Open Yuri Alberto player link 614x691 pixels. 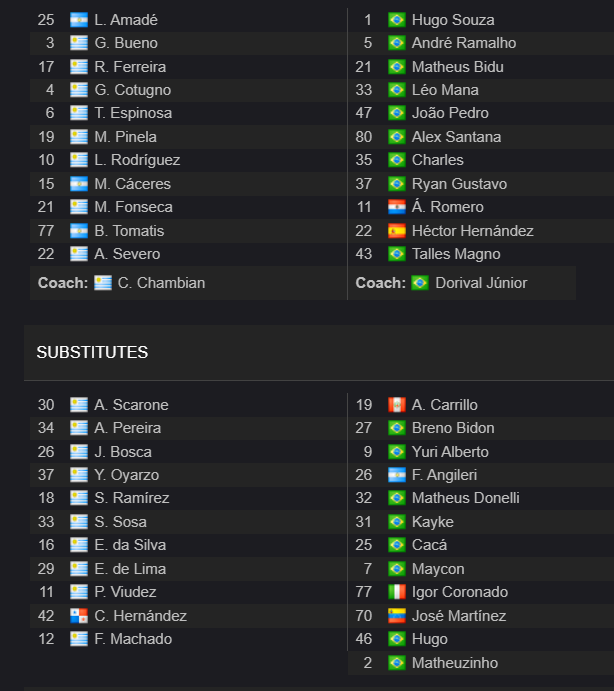tap(450, 452)
